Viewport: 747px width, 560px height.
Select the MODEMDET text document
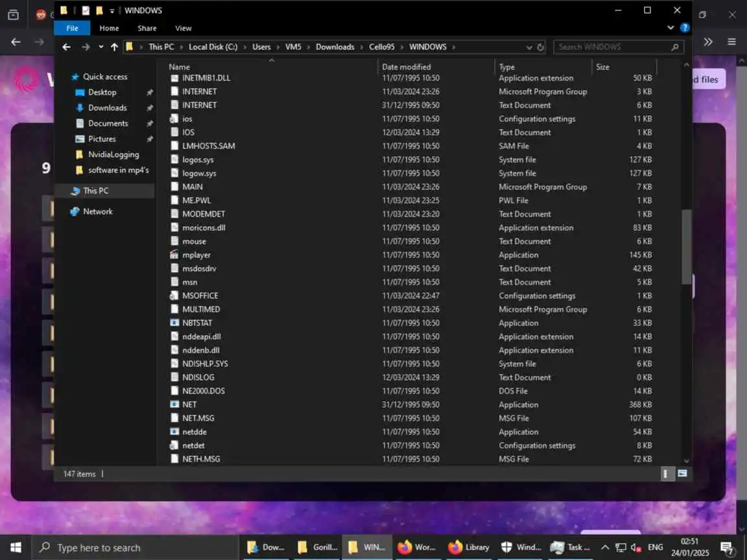[204, 214]
